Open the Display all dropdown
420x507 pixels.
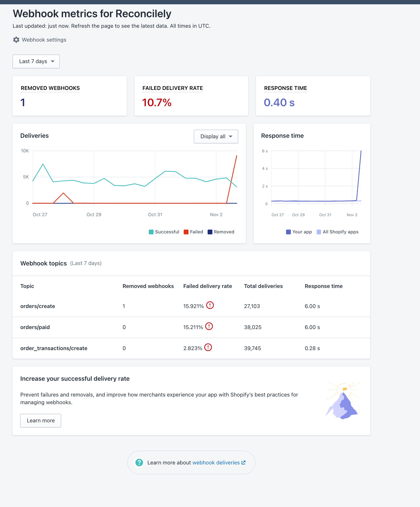tap(216, 136)
